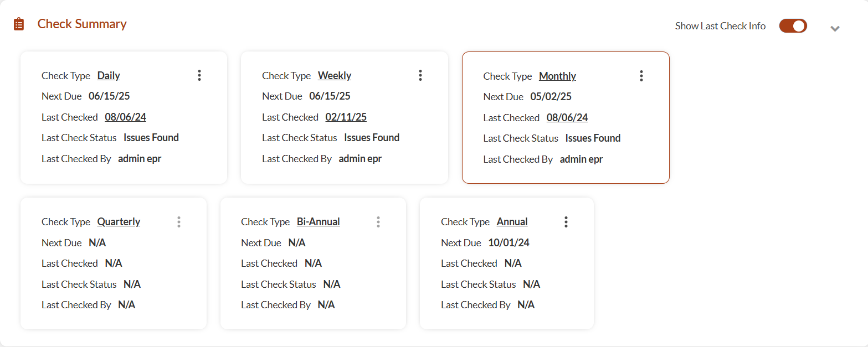The height and width of the screenshot is (347, 868).
Task: Open the Weekly check three-dot menu
Action: coord(420,76)
